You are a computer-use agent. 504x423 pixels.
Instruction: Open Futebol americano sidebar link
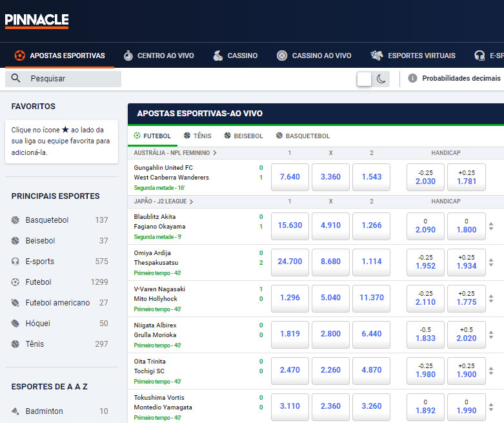click(59, 303)
